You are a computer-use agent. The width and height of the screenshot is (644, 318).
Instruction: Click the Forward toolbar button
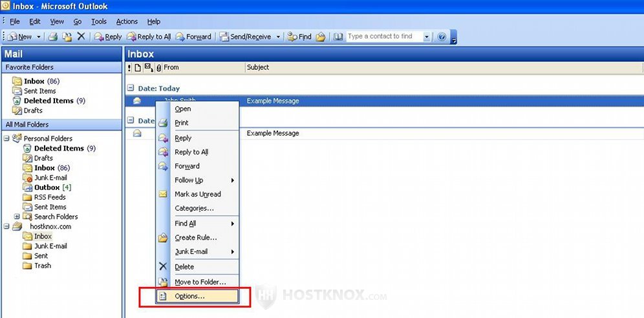(x=193, y=37)
